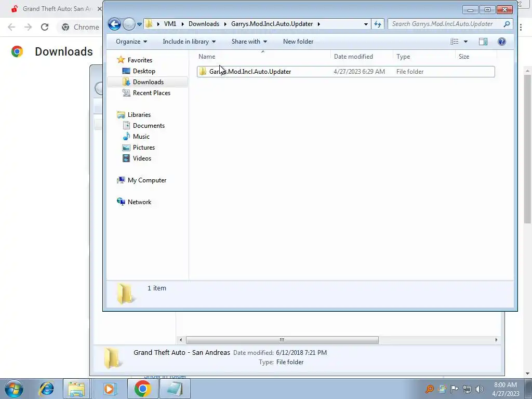Screen dimensions: 532x399
Task: Click Garrys.Mod.Incl.Auto.Updater breadcrumb segment
Action: (x=272, y=24)
